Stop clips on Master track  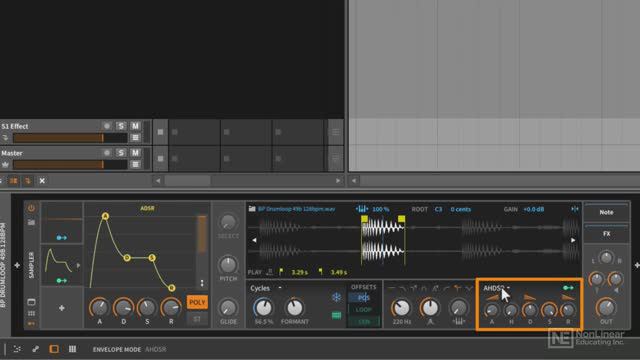tap(160, 158)
